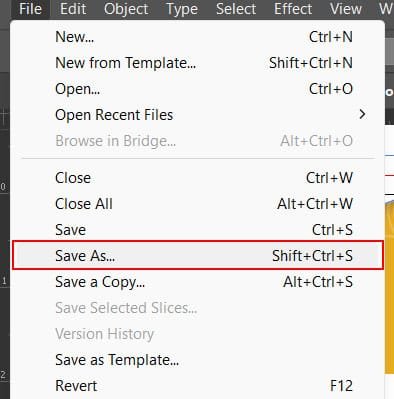Expand the Open Recent Files submenu
Image resolution: width=394 pixels, height=399 pixels.
(x=198, y=115)
